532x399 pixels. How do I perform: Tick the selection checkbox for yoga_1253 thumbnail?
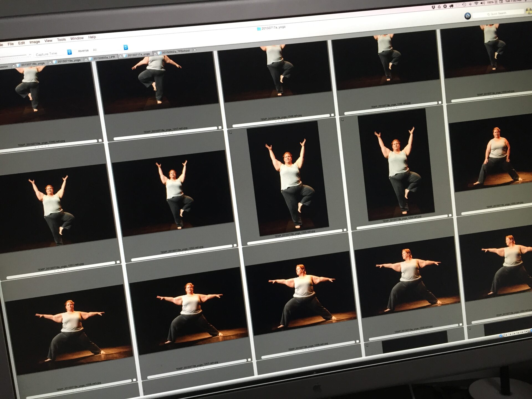345,230
